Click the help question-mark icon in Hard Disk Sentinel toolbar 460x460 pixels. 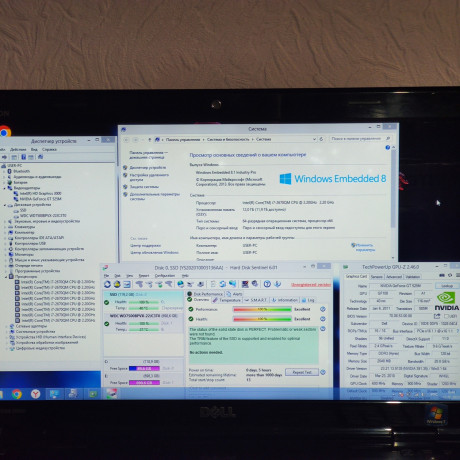tap(267, 284)
